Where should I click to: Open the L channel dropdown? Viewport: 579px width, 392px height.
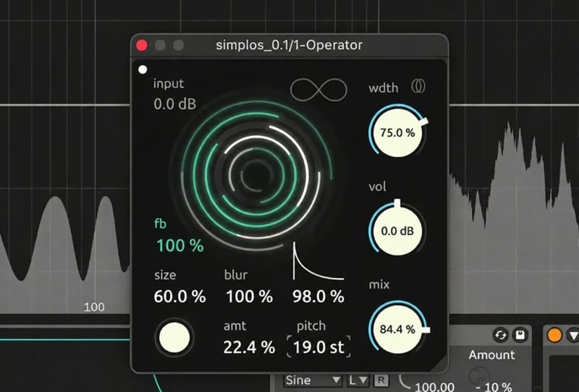coord(358,380)
